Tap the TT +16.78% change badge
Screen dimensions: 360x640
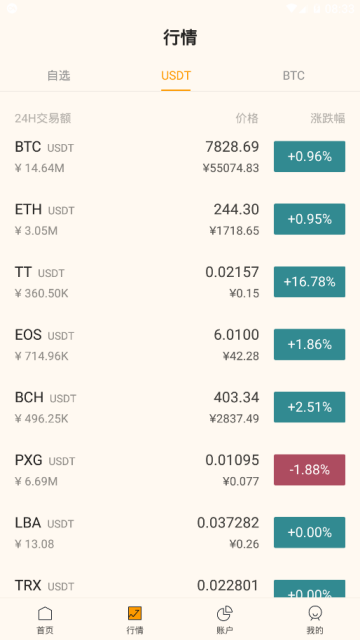tap(309, 282)
